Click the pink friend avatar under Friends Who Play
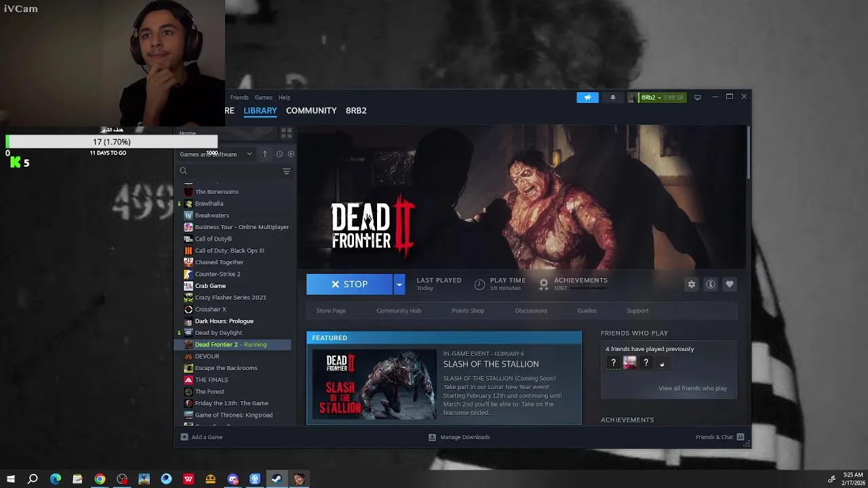868x488 pixels. tap(630, 363)
